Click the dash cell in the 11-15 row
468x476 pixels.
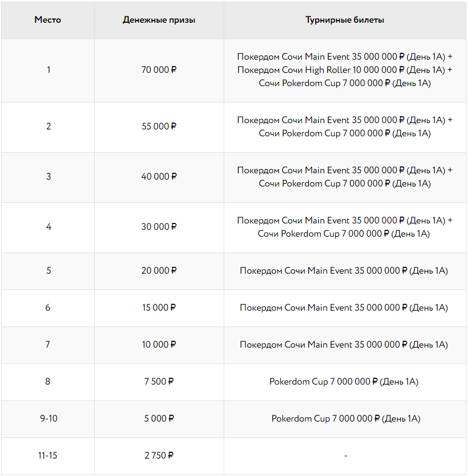(345, 455)
